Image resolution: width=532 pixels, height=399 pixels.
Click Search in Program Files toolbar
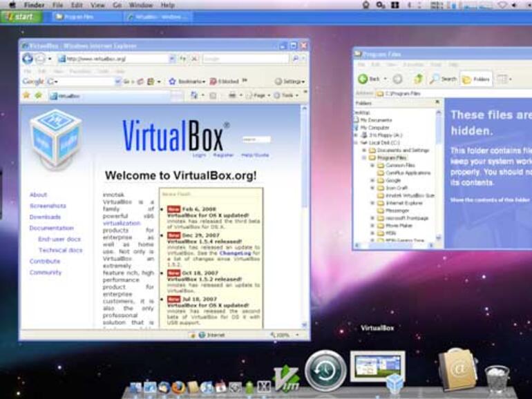(443, 79)
